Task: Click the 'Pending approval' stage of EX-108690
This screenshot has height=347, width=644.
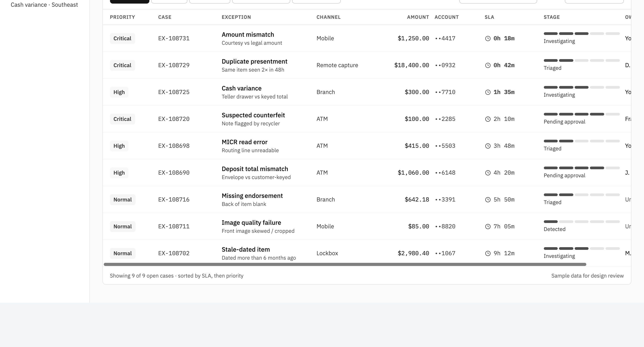Action: click(564, 176)
